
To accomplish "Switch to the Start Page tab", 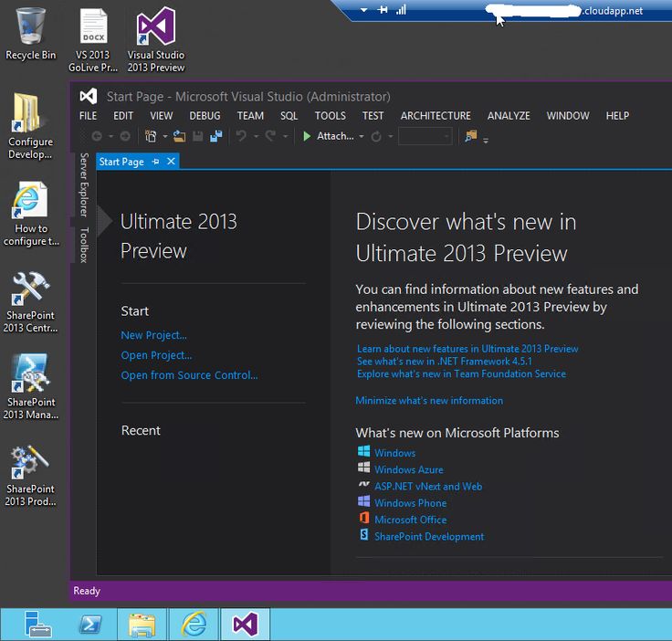I will (x=121, y=162).
